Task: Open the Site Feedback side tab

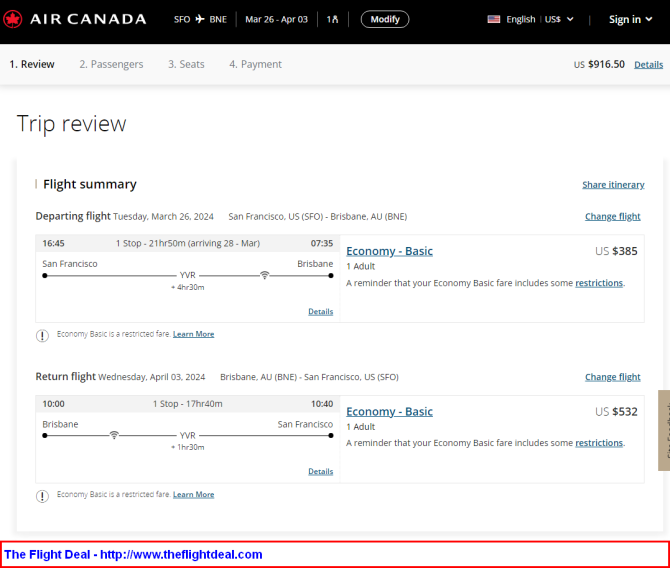Action: pos(664,430)
